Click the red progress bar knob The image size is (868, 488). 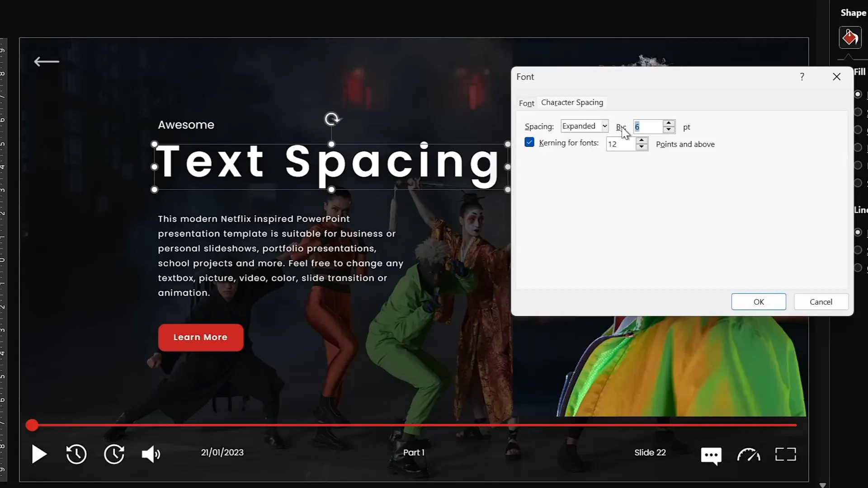click(32, 425)
